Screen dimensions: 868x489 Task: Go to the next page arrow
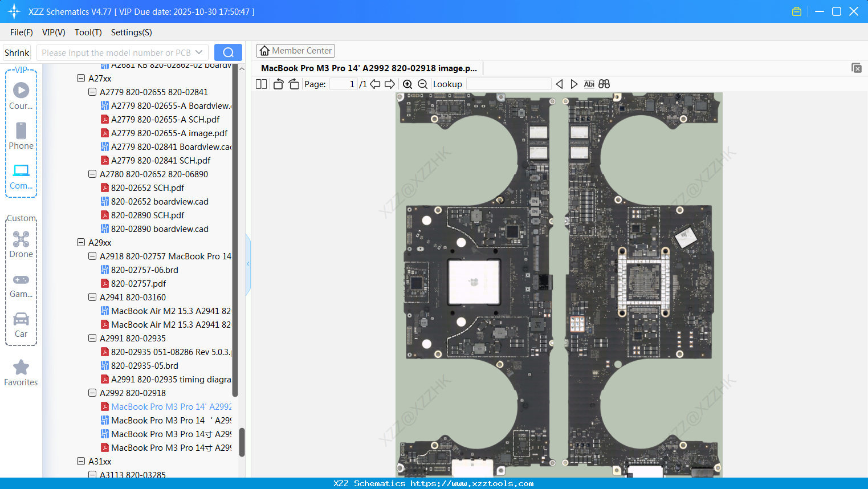pyautogui.click(x=390, y=84)
